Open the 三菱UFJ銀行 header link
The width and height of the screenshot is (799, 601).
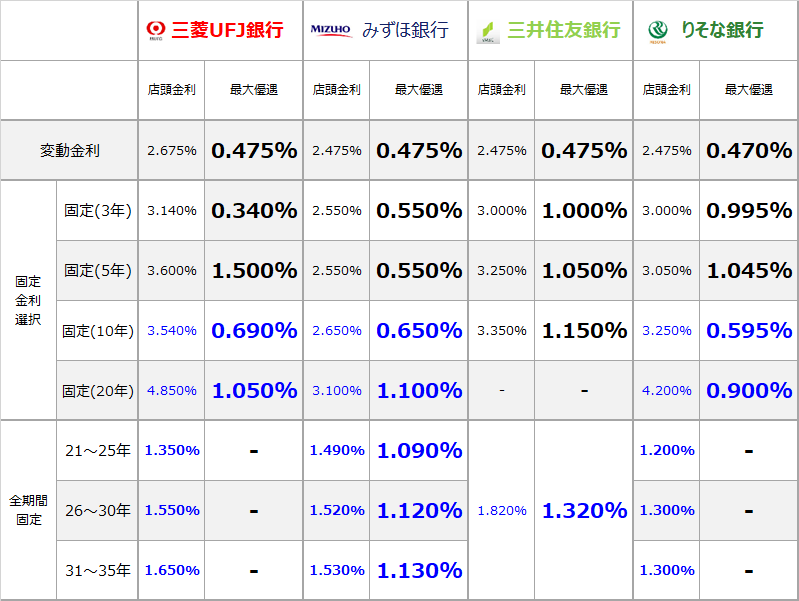point(227,30)
